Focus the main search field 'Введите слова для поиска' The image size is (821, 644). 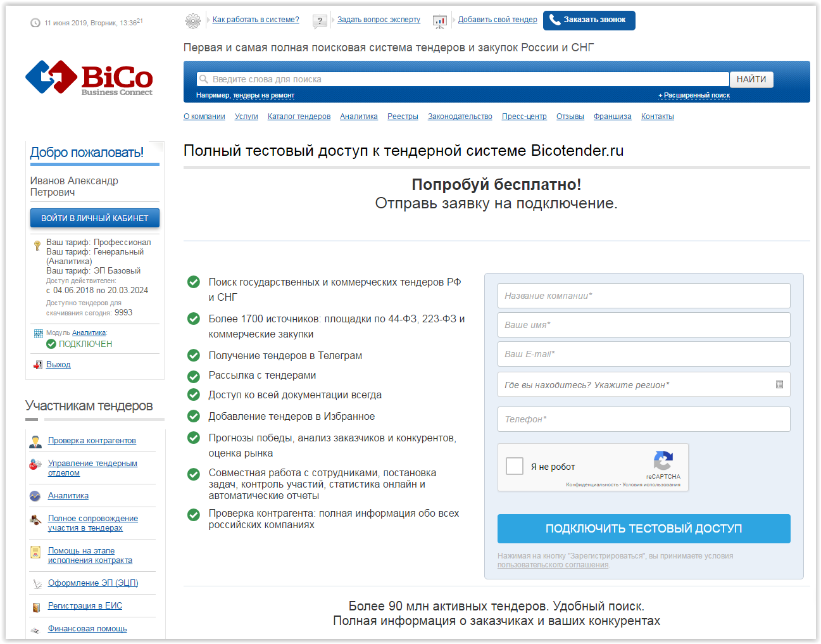[463, 79]
